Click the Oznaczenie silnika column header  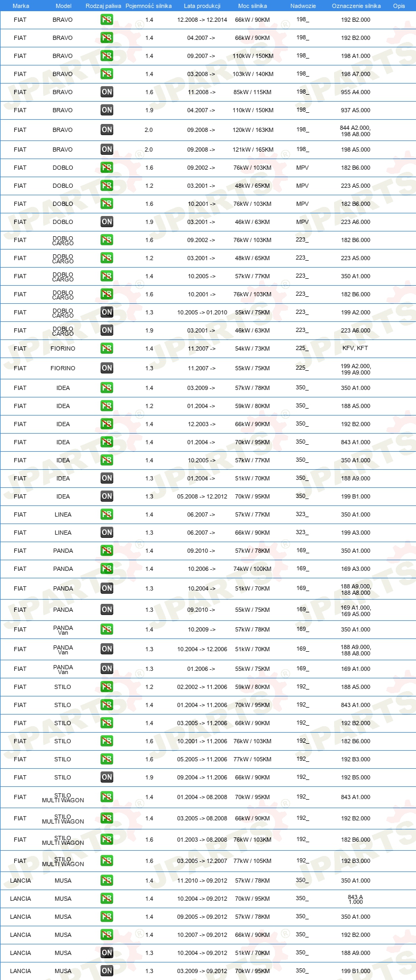tap(356, 6)
